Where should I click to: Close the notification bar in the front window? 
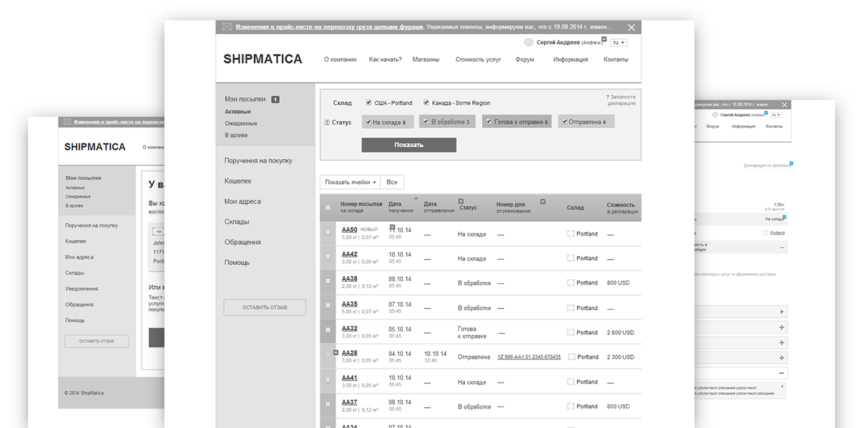click(632, 27)
